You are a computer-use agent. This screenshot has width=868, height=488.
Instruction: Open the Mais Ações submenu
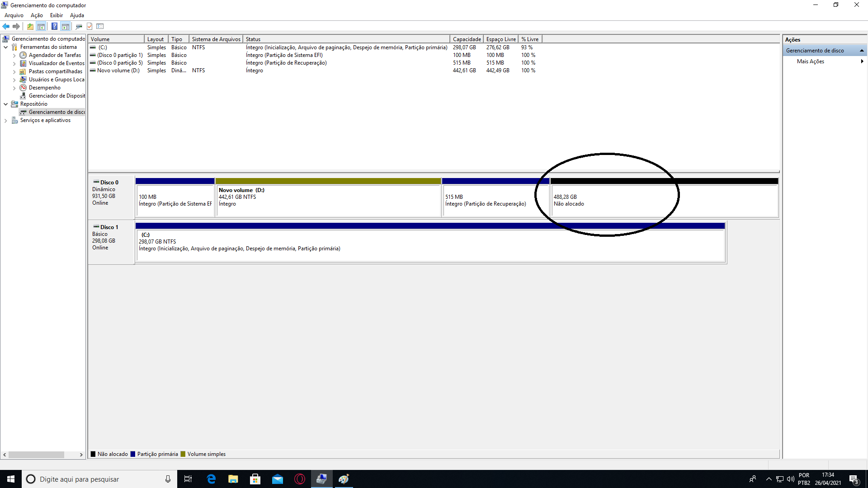[825, 61]
